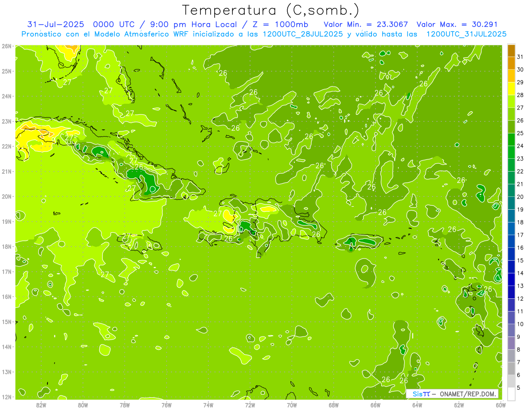Click the legend scale label '18'
The width and height of the screenshot is (532, 411).
pos(520,222)
